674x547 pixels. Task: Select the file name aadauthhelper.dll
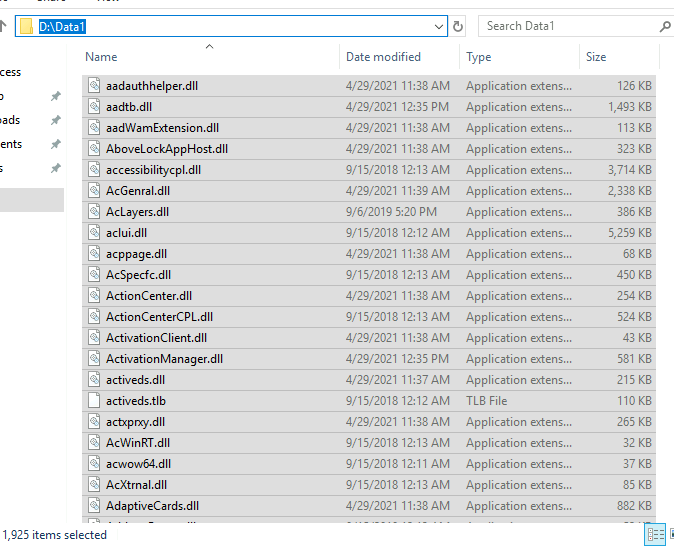[152, 86]
